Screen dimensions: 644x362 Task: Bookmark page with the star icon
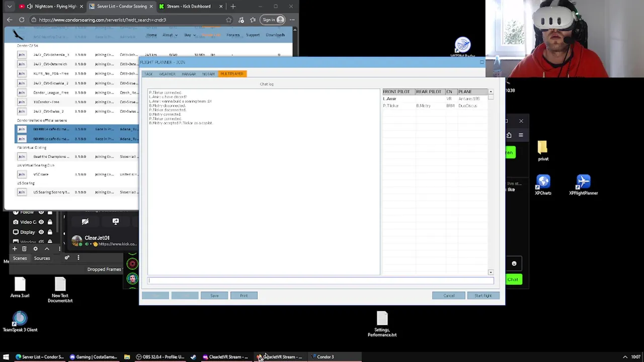[x=229, y=20]
